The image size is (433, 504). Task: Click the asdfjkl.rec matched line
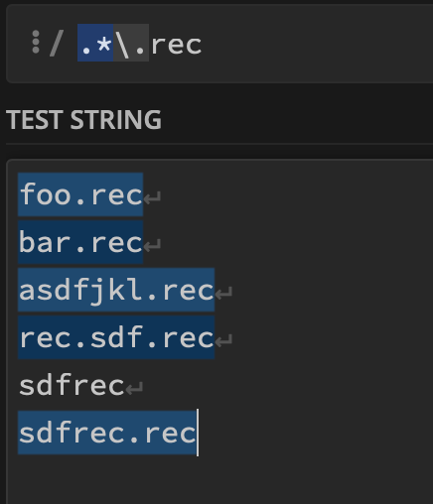116,290
